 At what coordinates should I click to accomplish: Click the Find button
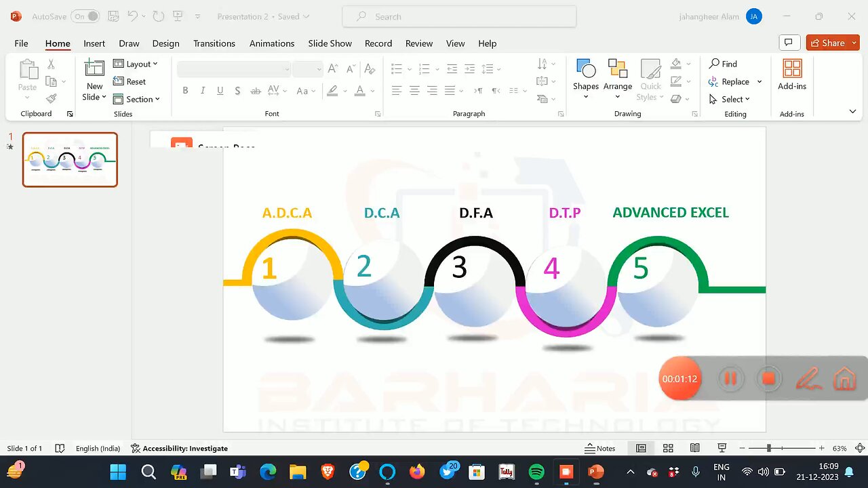(x=723, y=64)
